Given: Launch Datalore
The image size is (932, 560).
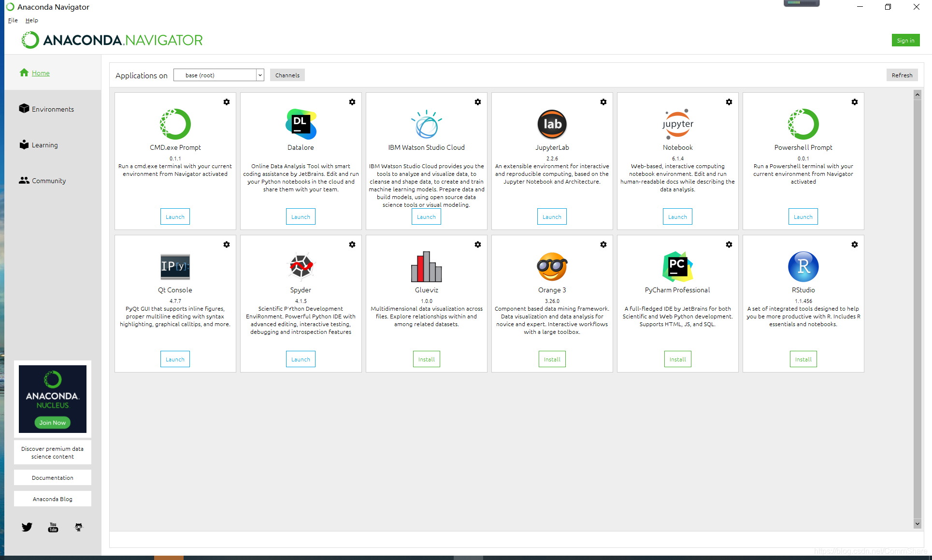Looking at the screenshot, I should [301, 217].
